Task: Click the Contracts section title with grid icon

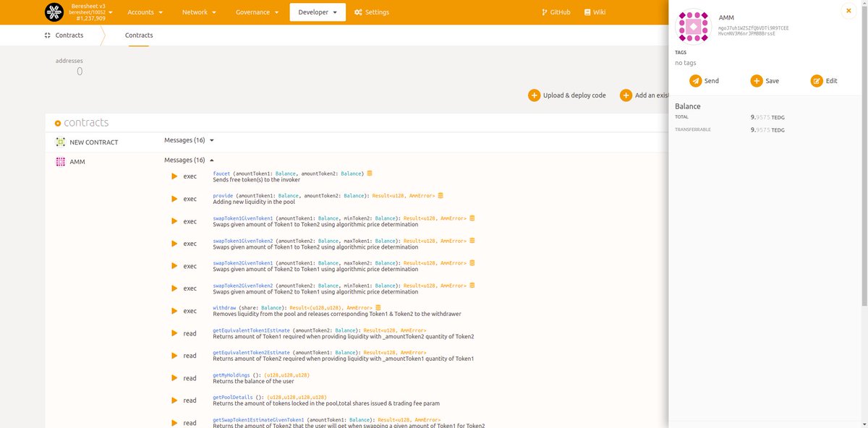Action: pyautogui.click(x=64, y=35)
